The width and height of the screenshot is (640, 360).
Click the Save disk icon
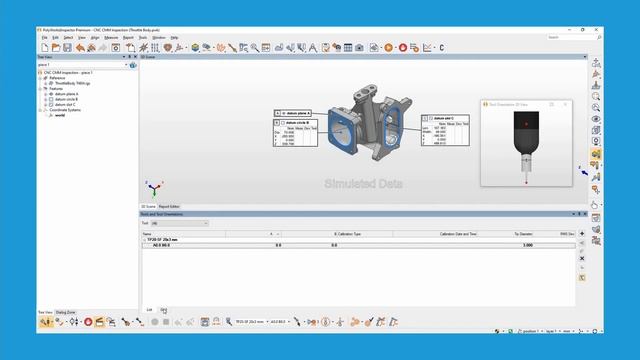[67, 48]
